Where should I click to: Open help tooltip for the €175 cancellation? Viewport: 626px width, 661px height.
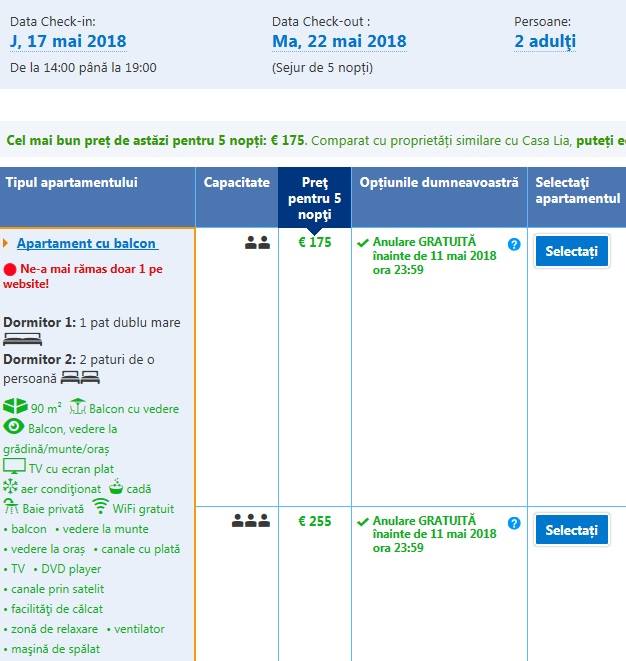514,243
